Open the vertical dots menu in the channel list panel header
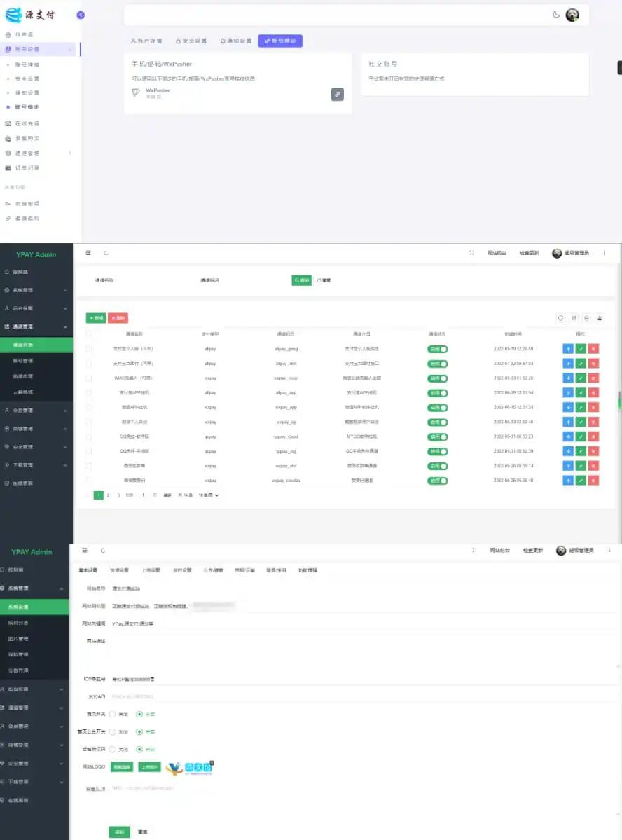 604,253
